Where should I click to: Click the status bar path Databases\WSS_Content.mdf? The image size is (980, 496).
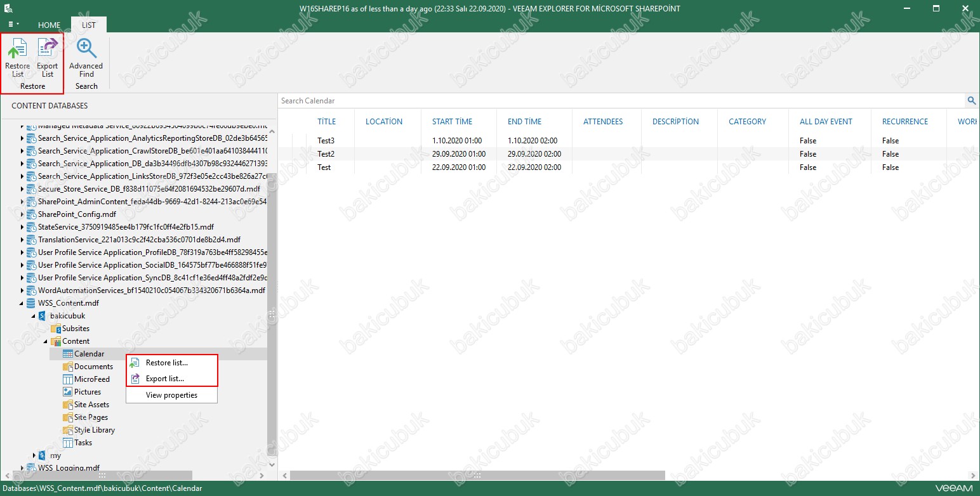click(x=102, y=488)
